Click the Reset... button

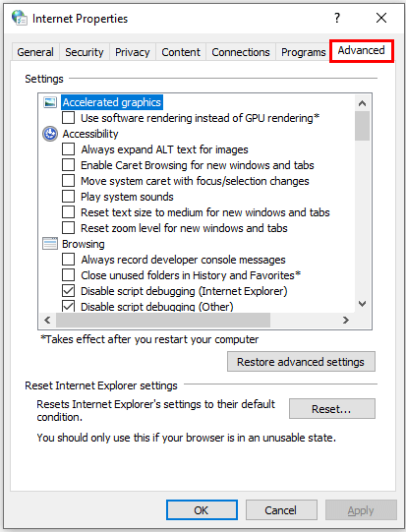pos(332,409)
